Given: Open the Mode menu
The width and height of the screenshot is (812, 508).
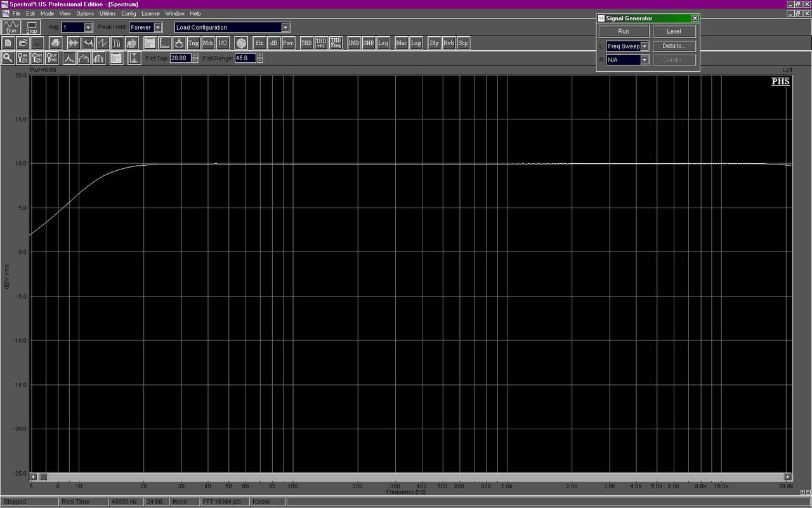Looking at the screenshot, I should tap(47, 13).
